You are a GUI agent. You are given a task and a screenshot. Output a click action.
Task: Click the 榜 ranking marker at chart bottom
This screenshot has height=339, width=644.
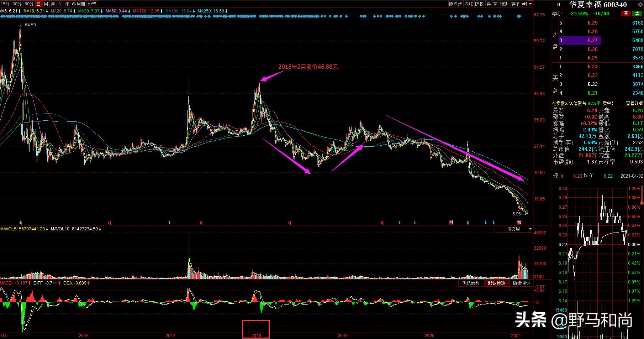point(519,223)
